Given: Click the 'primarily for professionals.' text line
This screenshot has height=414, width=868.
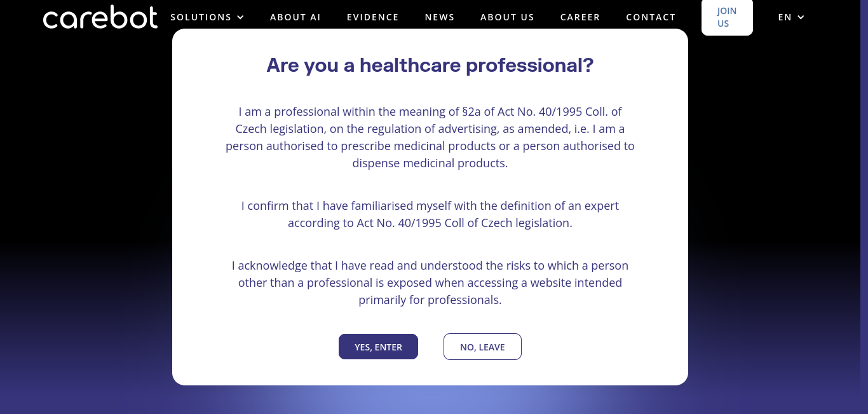Looking at the screenshot, I should (x=430, y=300).
